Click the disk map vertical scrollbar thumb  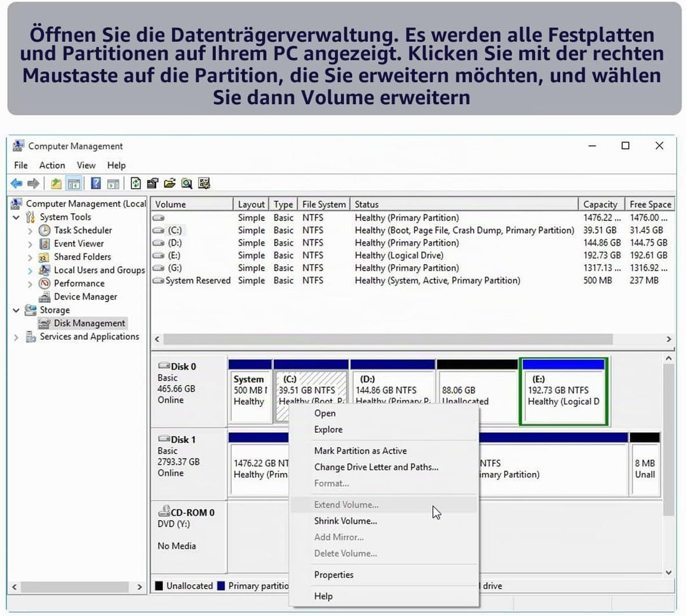[x=668, y=439]
